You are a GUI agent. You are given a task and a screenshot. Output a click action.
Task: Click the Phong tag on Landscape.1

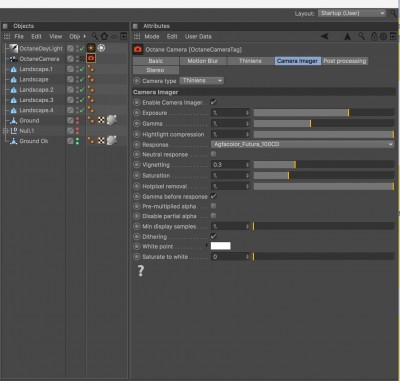(x=91, y=69)
